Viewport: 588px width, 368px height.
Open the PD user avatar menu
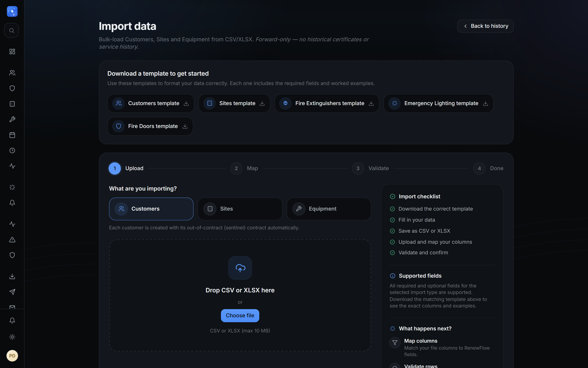point(12,356)
